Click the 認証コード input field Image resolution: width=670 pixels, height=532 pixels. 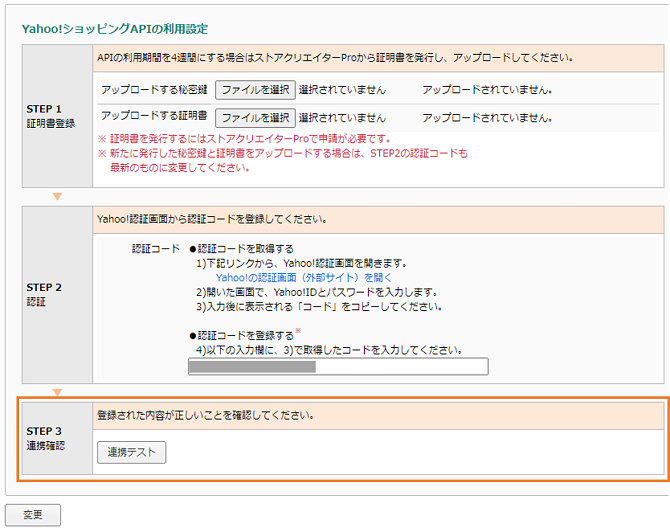[338, 367]
